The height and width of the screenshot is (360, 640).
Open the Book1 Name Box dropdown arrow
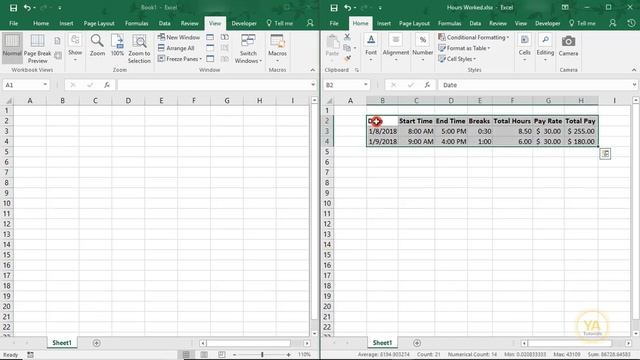coord(45,85)
